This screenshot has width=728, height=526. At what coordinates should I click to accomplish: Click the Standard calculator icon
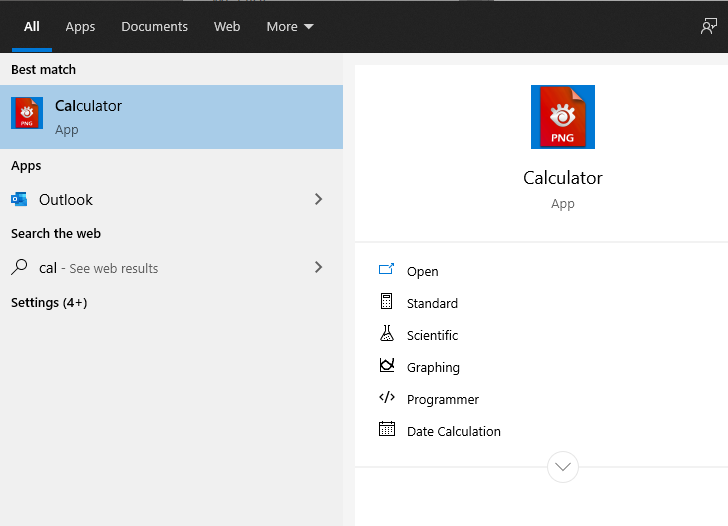tap(387, 302)
